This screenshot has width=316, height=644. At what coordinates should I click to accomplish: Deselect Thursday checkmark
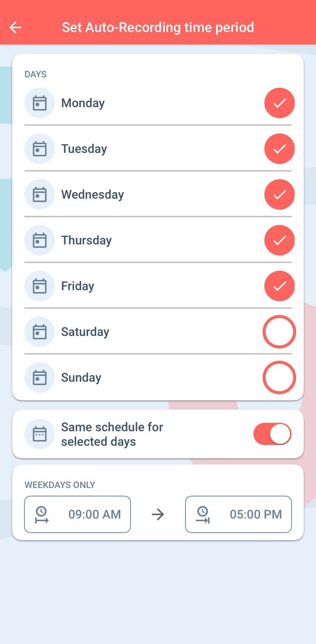(x=279, y=240)
